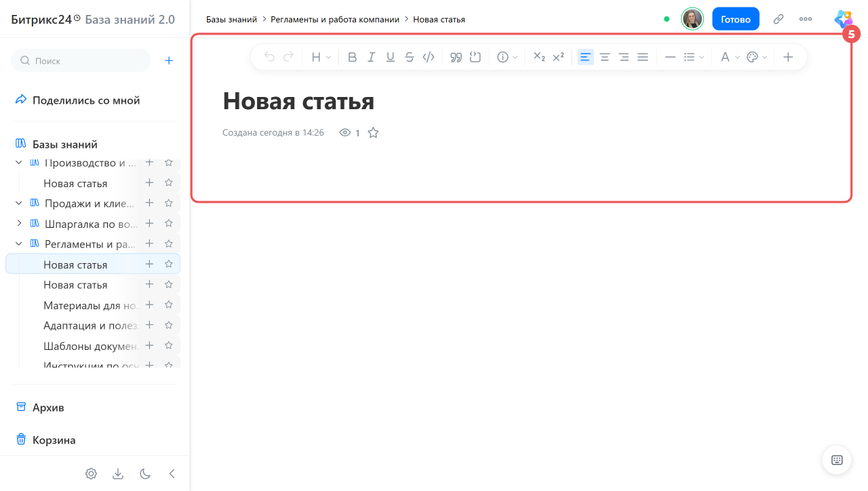Open the color palette picker
The height and width of the screenshot is (491, 868).
pos(756,58)
